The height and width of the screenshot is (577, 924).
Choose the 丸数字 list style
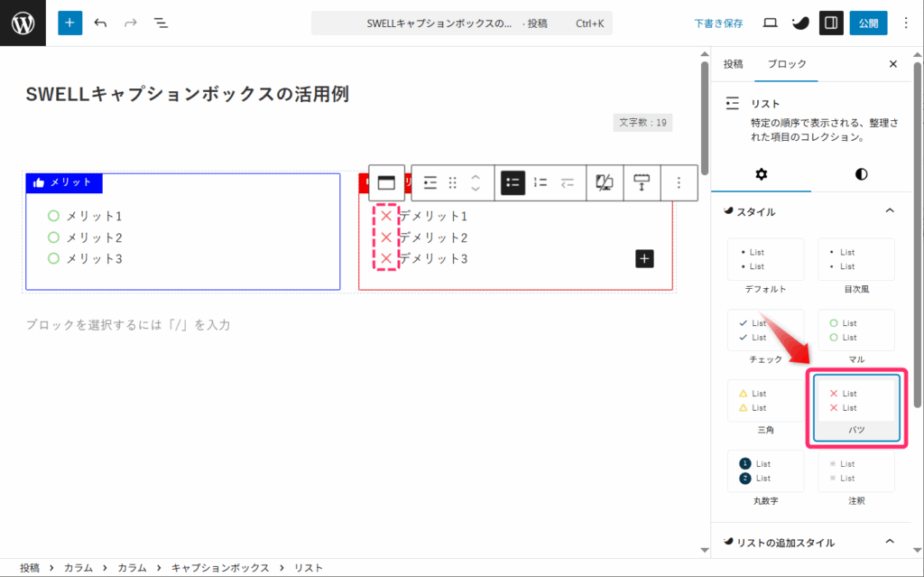765,479
